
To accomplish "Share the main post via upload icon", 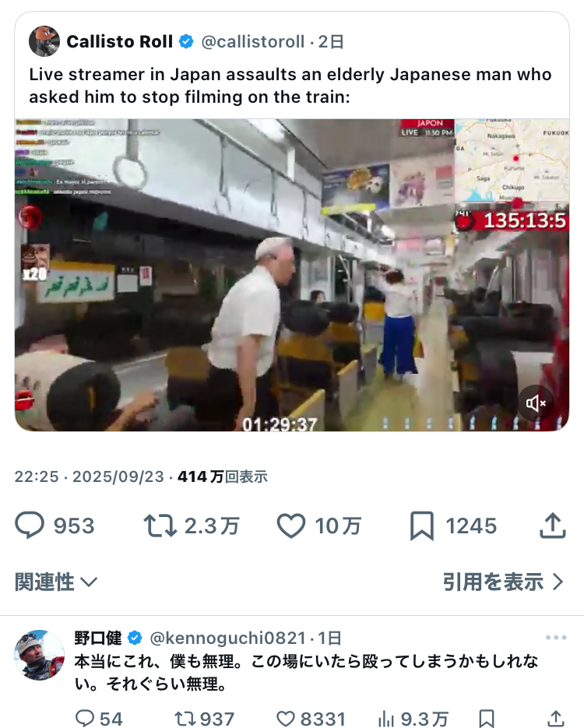I will click(x=552, y=526).
